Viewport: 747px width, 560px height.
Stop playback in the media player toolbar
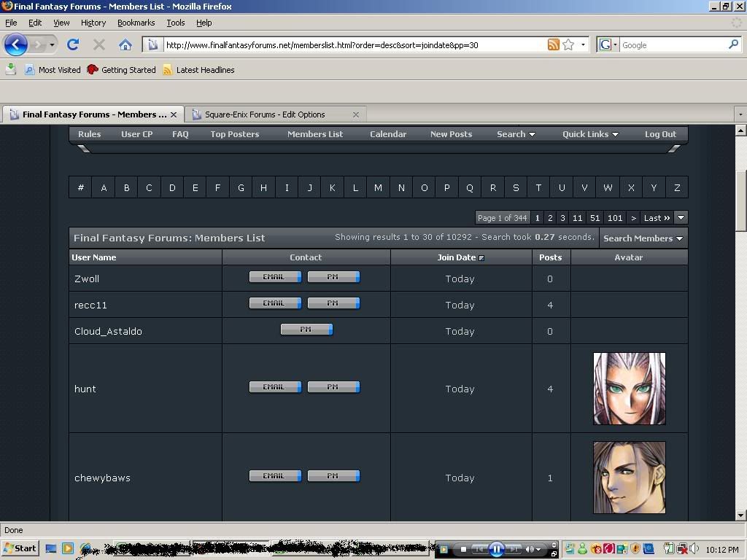[463, 549]
